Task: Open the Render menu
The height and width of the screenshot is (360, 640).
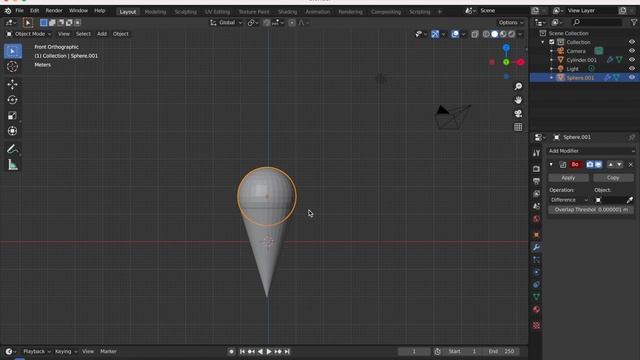Action: point(54,11)
